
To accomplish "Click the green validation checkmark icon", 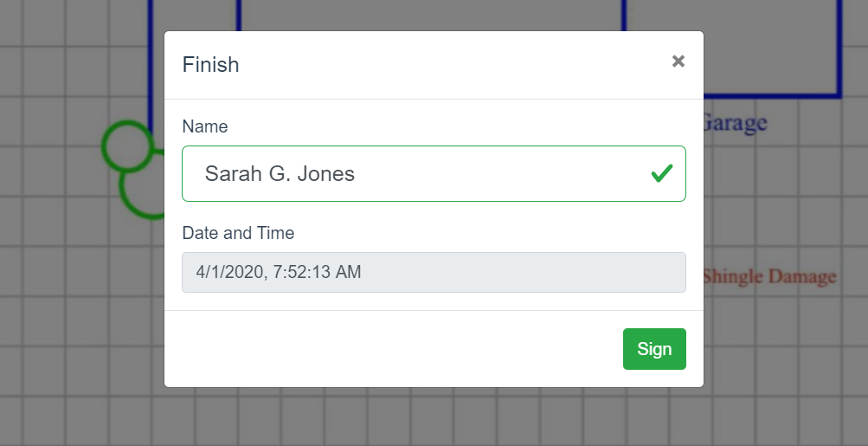I will (x=662, y=173).
